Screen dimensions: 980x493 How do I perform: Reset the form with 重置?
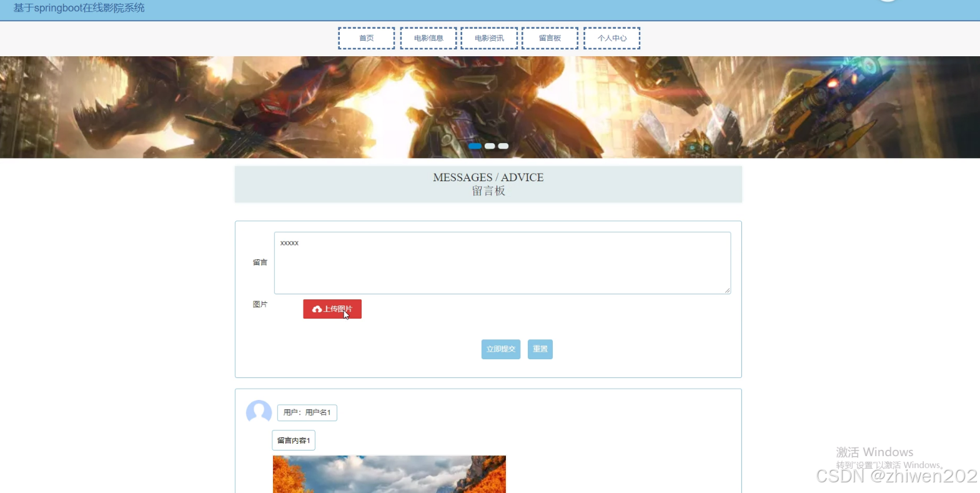coord(540,349)
